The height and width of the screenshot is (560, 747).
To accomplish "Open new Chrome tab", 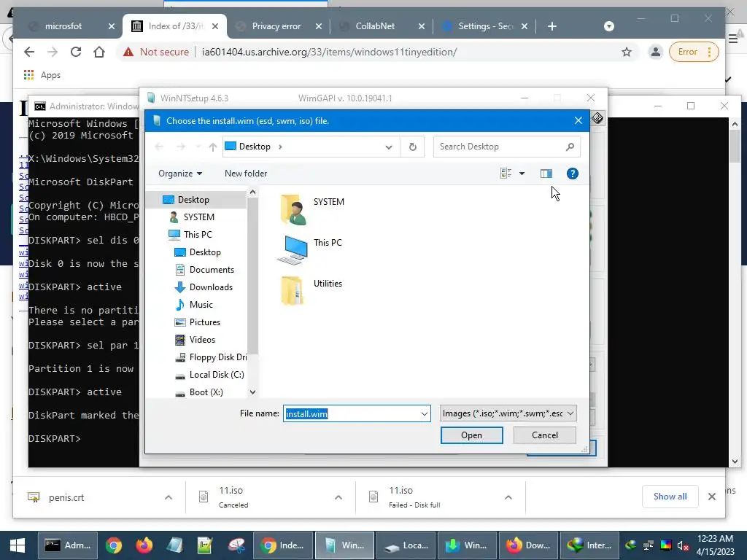I will (552, 26).
